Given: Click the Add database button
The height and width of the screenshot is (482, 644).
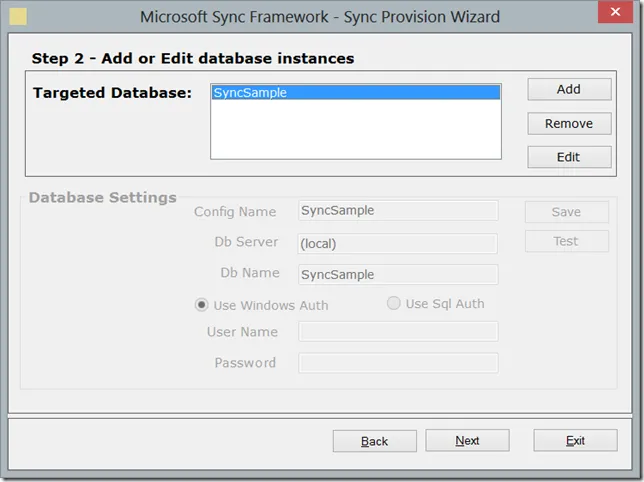Looking at the screenshot, I should point(568,89).
